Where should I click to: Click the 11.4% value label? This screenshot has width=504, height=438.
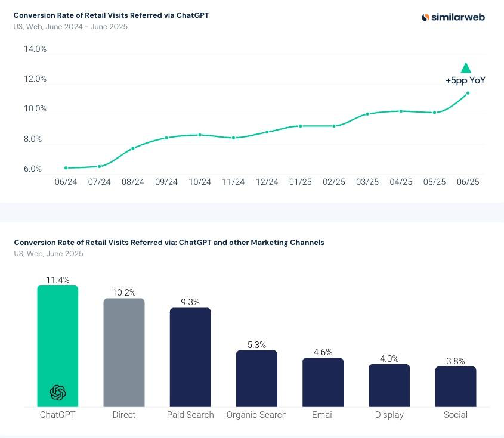(58, 280)
